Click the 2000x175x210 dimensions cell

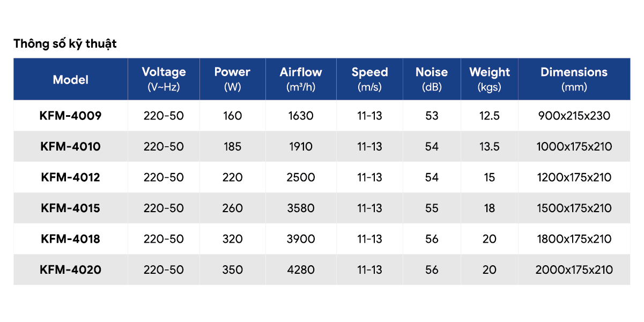(x=574, y=270)
